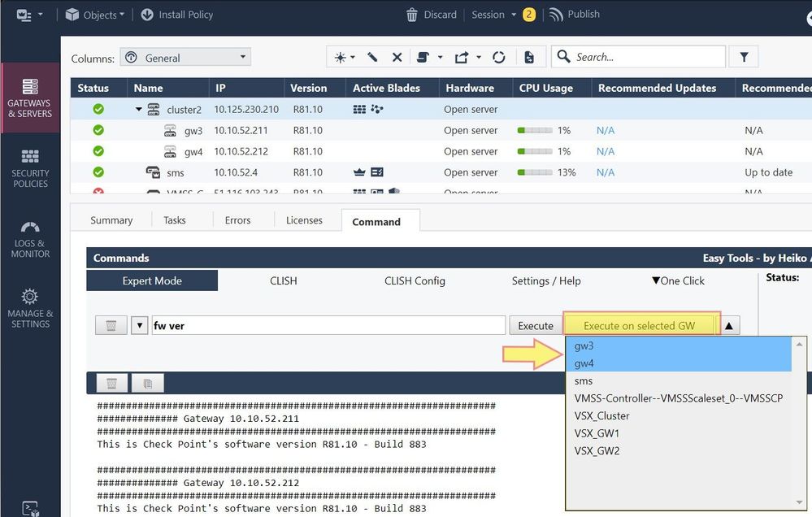Copy output using the copy icon
Image resolution: width=812 pixels, height=517 pixels.
pos(148,383)
